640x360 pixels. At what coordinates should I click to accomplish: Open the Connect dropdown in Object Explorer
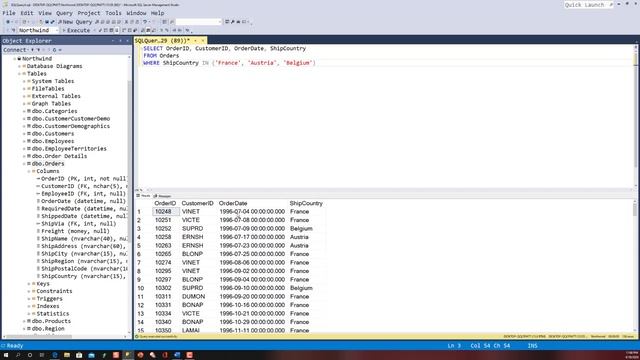17,50
